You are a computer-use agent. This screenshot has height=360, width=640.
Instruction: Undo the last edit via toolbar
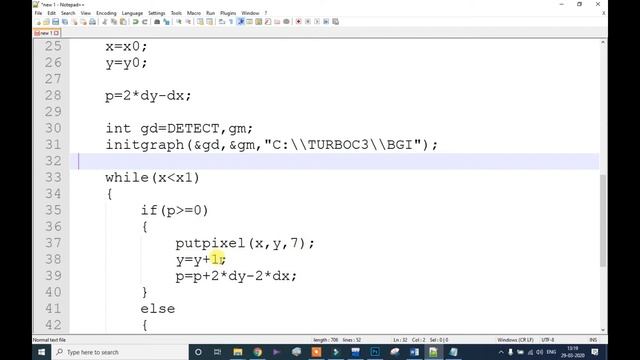click(136, 22)
